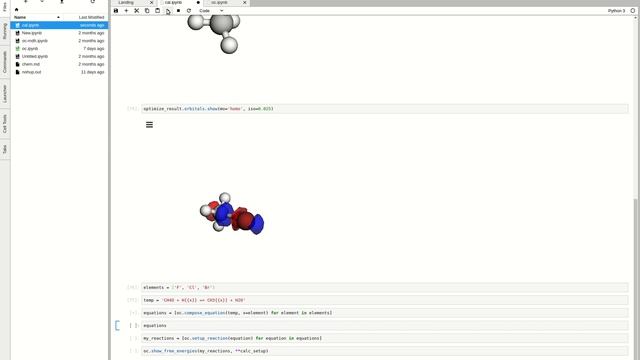640x360 pixels.
Task: Open the Tabs sidebar panel
Action: [5, 149]
